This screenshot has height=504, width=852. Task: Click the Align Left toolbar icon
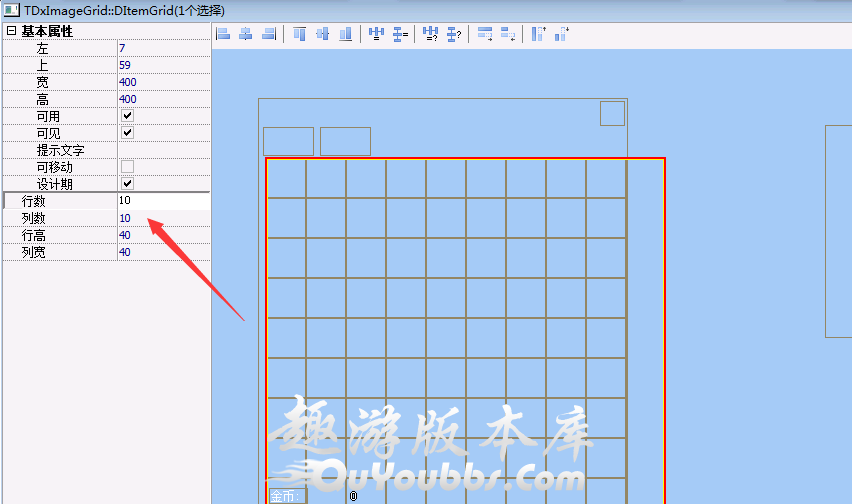click(223, 34)
